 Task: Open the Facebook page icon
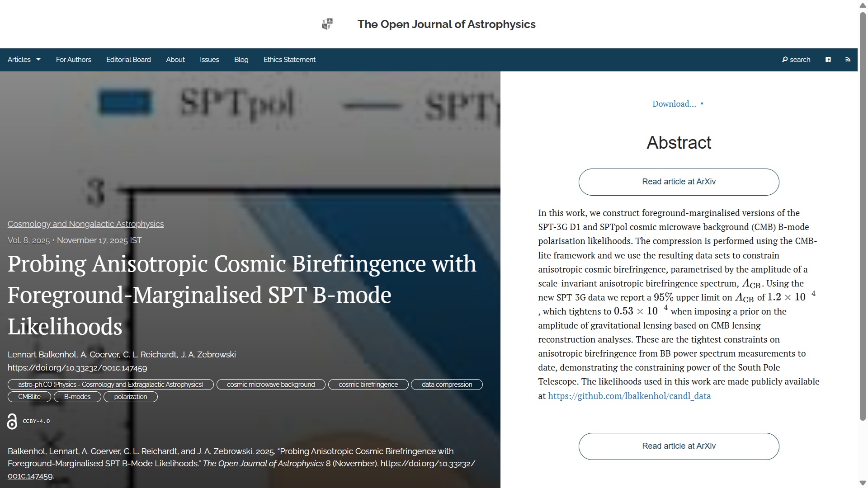[x=828, y=60]
